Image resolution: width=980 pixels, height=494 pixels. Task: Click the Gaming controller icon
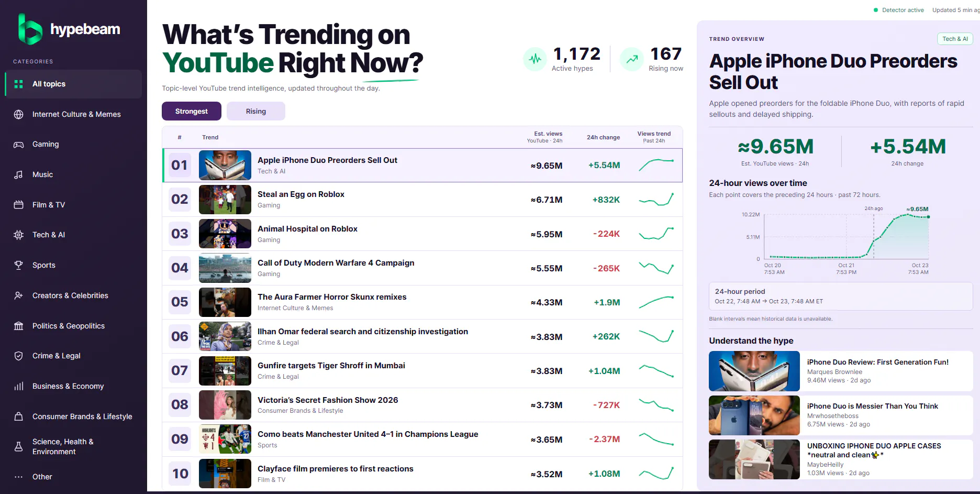point(19,145)
